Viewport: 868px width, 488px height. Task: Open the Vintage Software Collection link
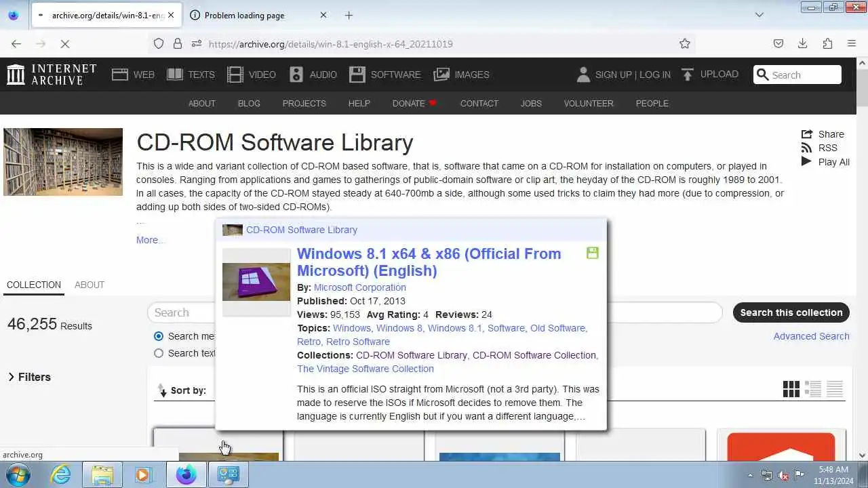(x=366, y=369)
